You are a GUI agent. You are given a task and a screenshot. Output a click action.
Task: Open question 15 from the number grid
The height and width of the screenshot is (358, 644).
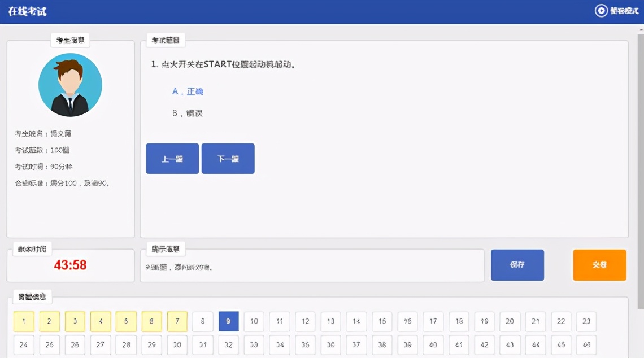[381, 321]
